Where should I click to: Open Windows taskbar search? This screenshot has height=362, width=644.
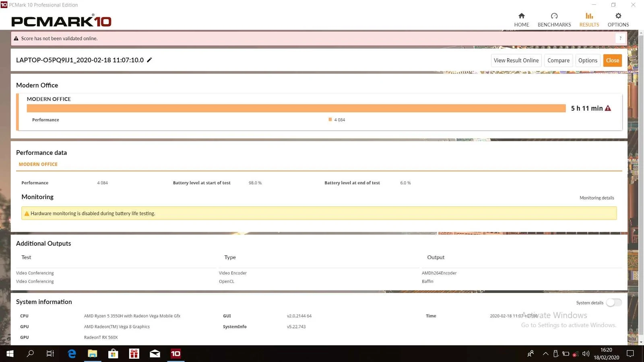pyautogui.click(x=30, y=354)
